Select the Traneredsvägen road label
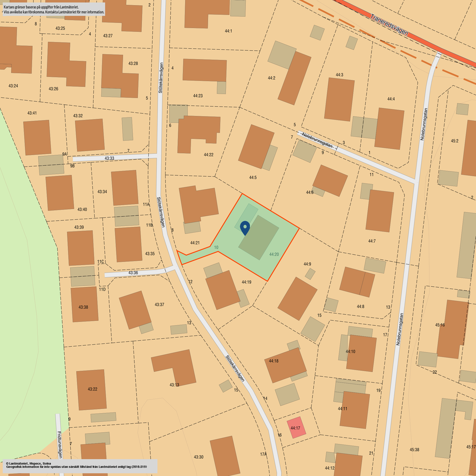Screen dimensions: 476x476 389,25
